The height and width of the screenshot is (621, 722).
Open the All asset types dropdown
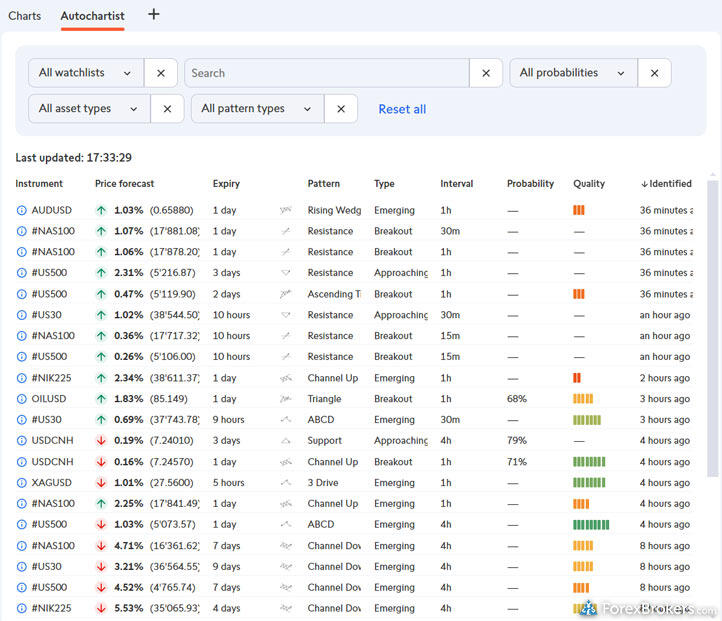[89, 109]
